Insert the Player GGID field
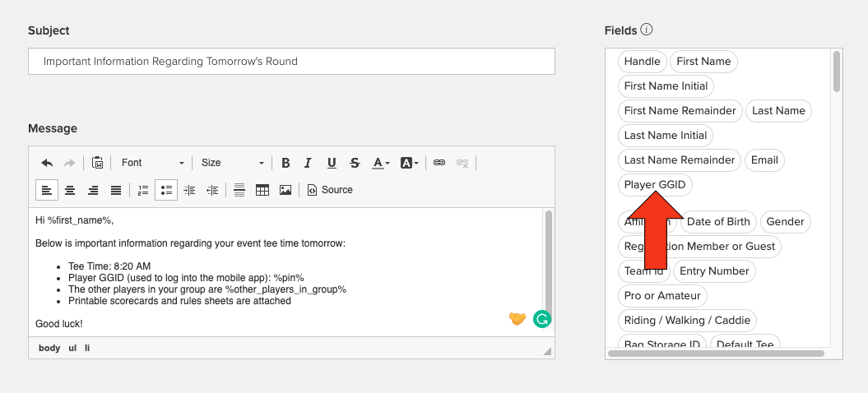 coord(655,185)
